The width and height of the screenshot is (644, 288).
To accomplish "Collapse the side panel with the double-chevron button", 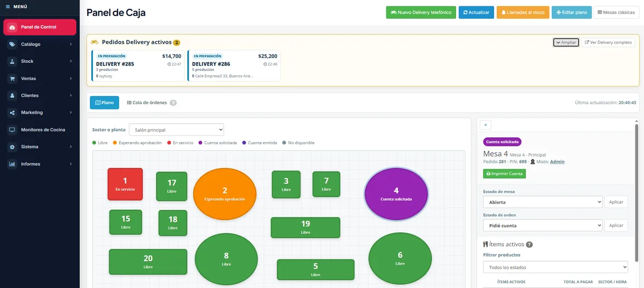I will pyautogui.click(x=486, y=124).
